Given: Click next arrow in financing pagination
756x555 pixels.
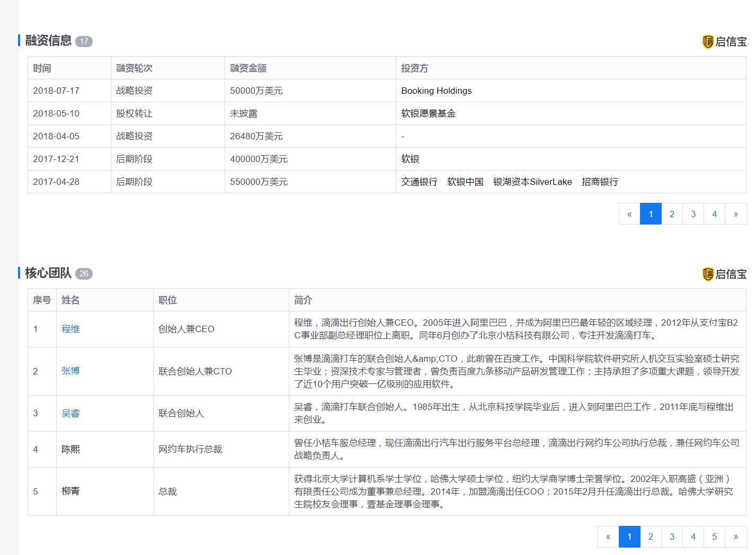Looking at the screenshot, I should point(735,214).
